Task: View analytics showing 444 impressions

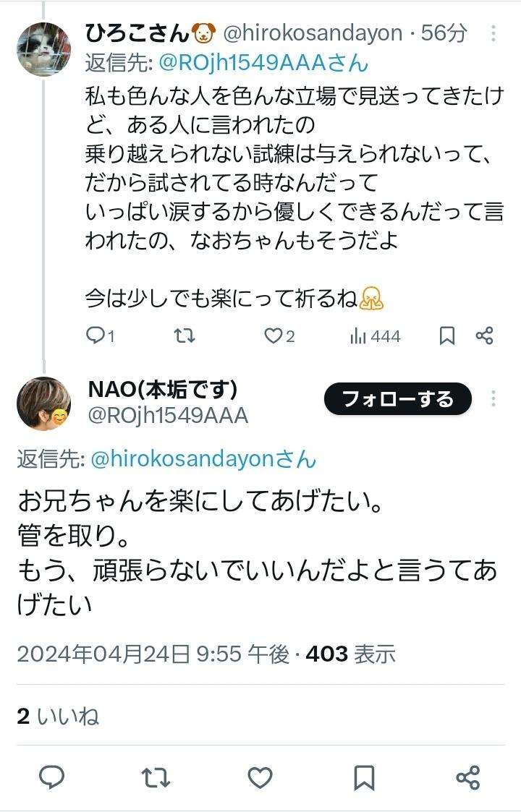Action: [x=375, y=336]
